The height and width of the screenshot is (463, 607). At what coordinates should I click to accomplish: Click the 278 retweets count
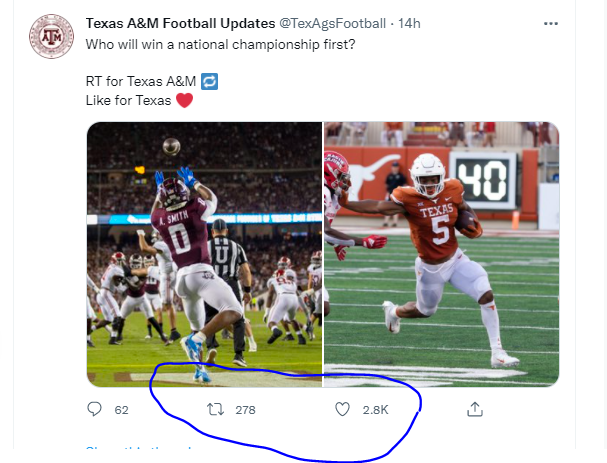pyautogui.click(x=245, y=410)
